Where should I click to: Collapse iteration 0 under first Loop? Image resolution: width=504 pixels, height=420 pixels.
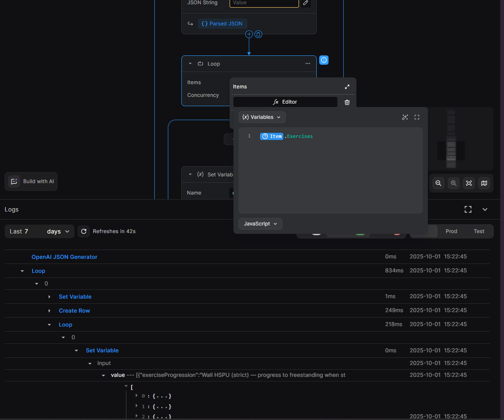(37, 284)
